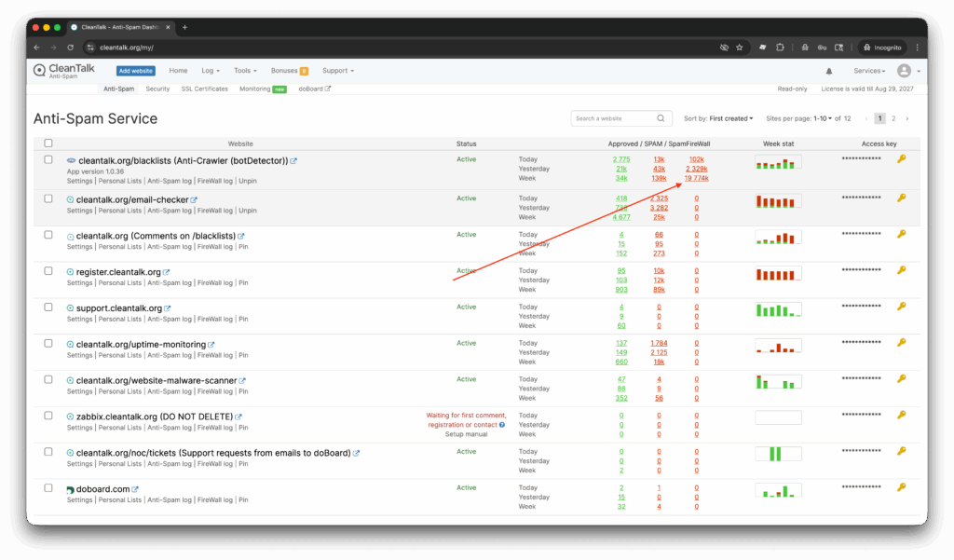The image size is (954, 560).
Task: Open the external link icon next to doboard.com
Action: click(133, 487)
